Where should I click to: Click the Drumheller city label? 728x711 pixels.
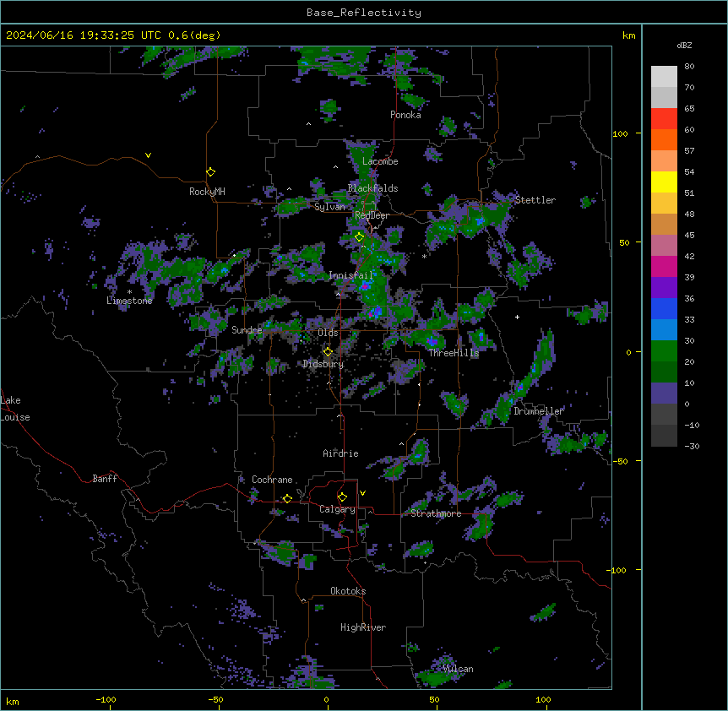pyautogui.click(x=539, y=411)
